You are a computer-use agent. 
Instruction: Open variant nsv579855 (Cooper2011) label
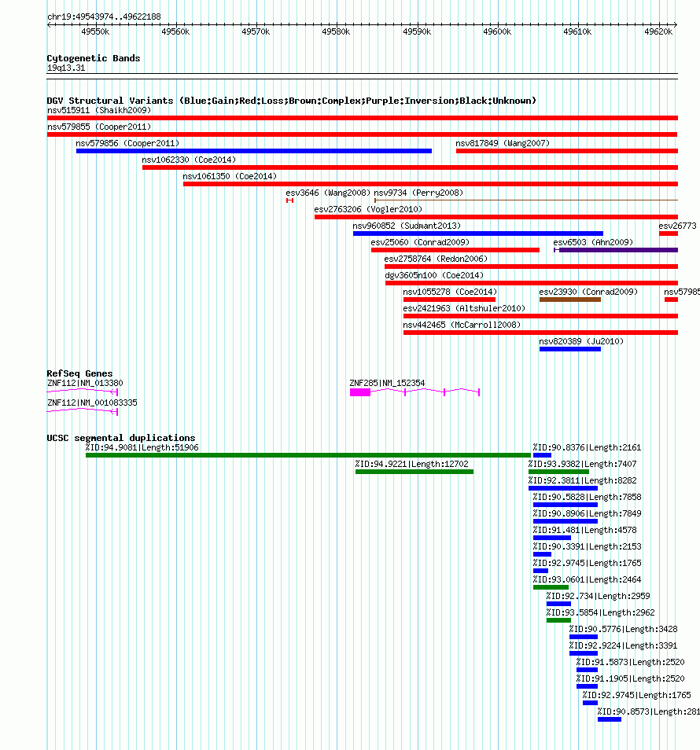99,127
